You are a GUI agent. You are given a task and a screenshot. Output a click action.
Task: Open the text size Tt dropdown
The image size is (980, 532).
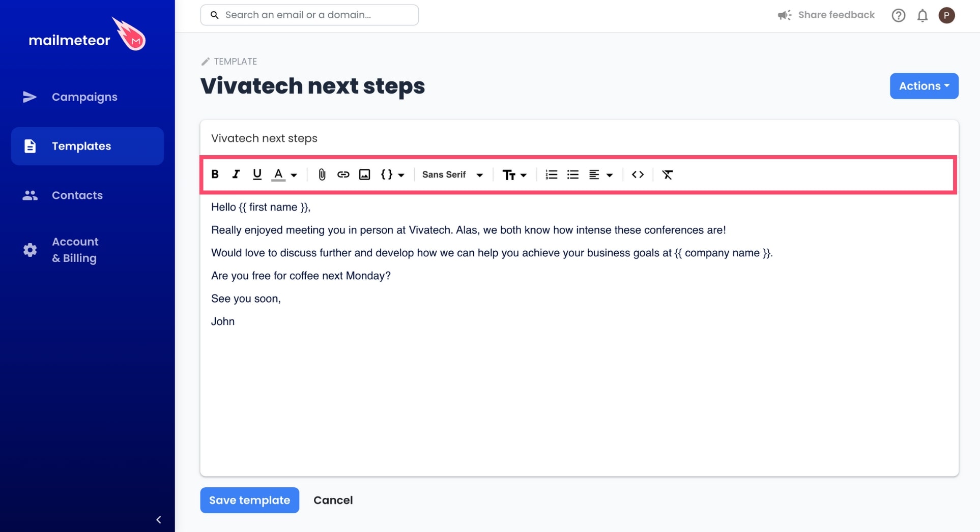coord(514,174)
